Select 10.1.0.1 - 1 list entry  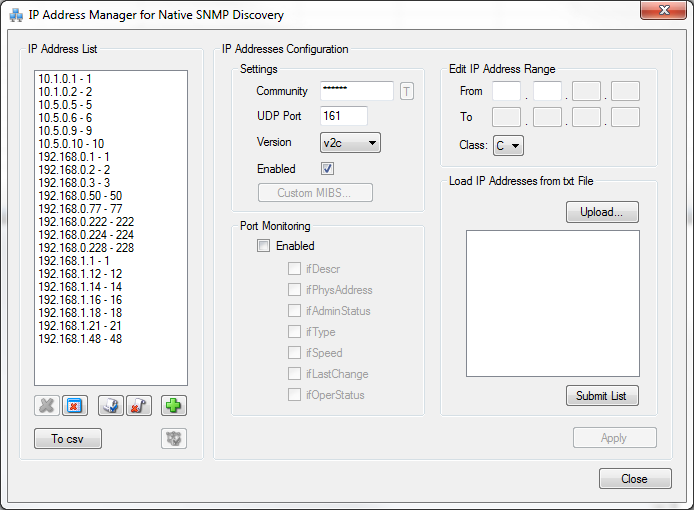tap(66, 78)
